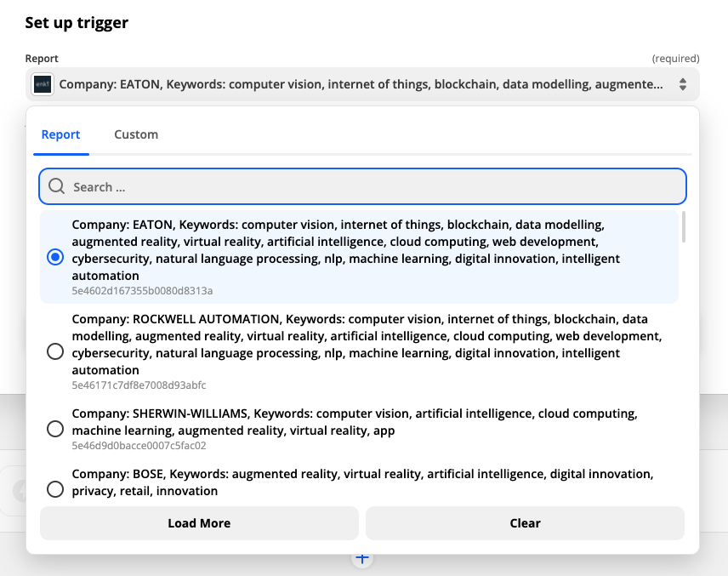Collapse the Report combo box showing EATON

361,84
